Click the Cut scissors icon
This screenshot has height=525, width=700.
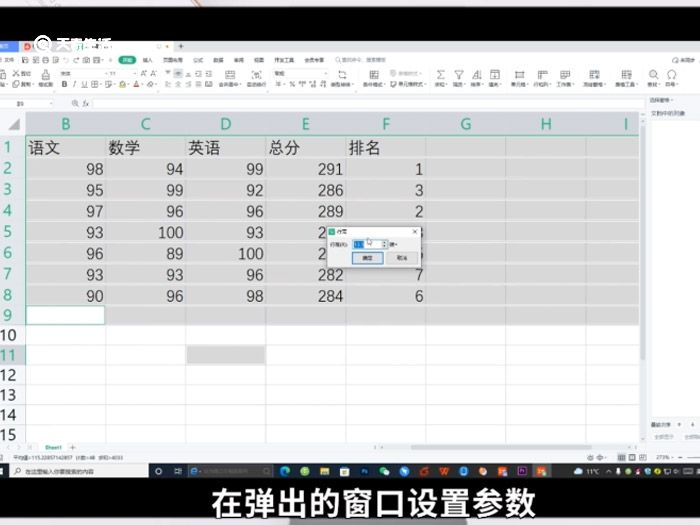tap(16, 73)
